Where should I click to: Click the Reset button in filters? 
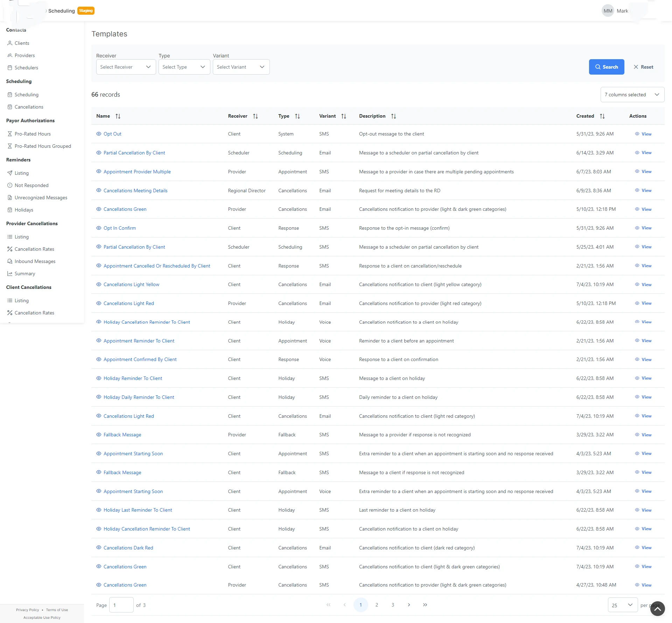pos(643,67)
